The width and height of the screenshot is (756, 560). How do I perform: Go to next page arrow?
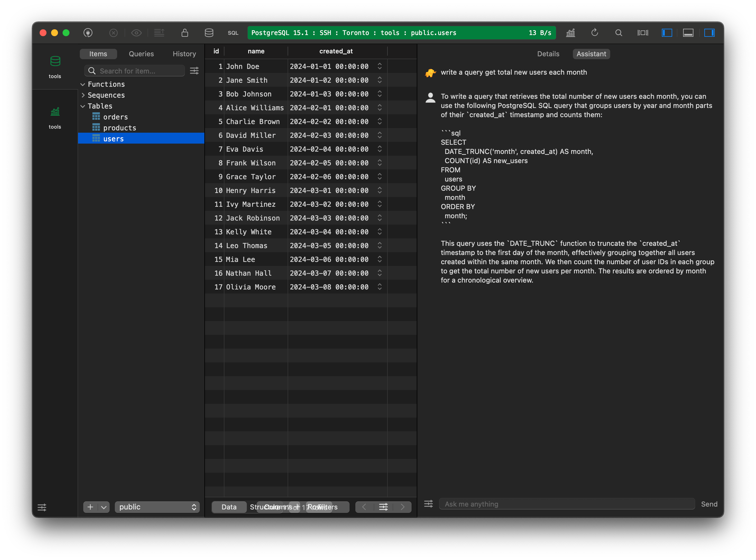[402, 507]
